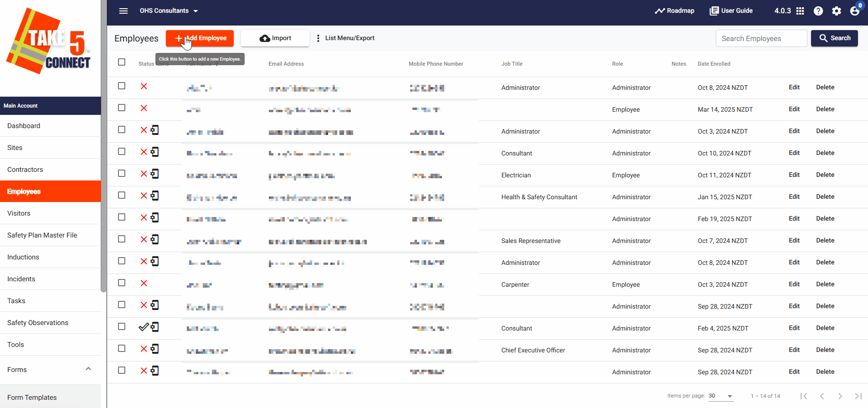
Task: Click the Search button
Action: click(834, 38)
